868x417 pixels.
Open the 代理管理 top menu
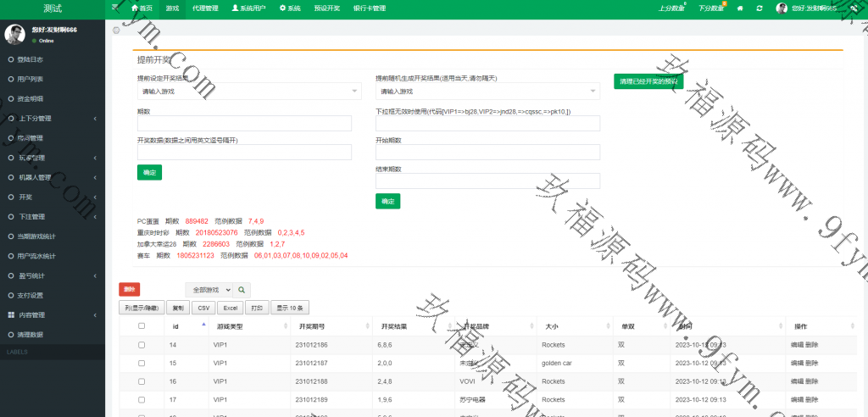204,8
